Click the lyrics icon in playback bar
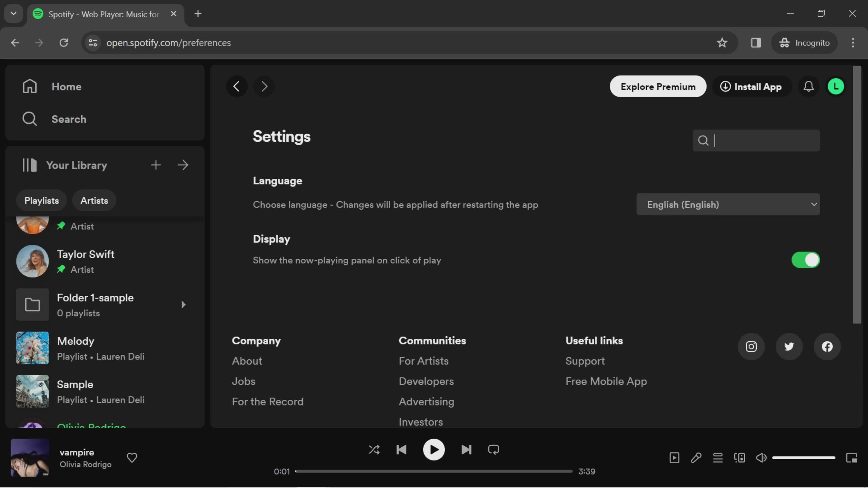 [x=696, y=457]
